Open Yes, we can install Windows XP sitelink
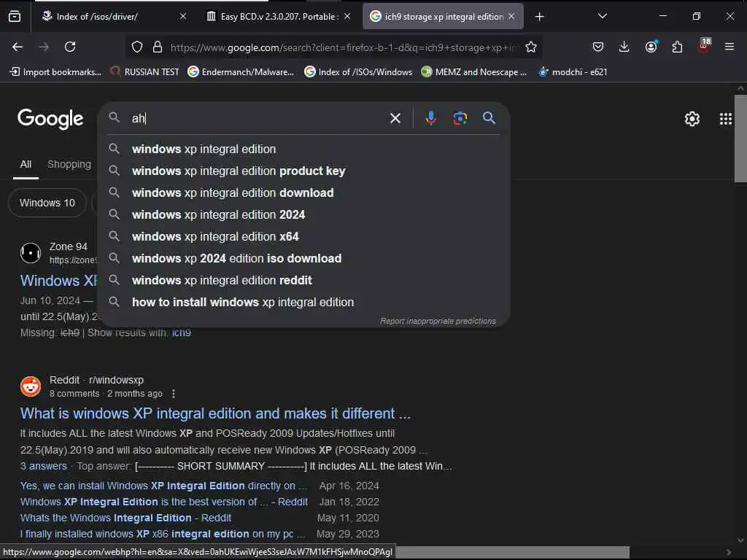The width and height of the screenshot is (747, 560). point(163,486)
